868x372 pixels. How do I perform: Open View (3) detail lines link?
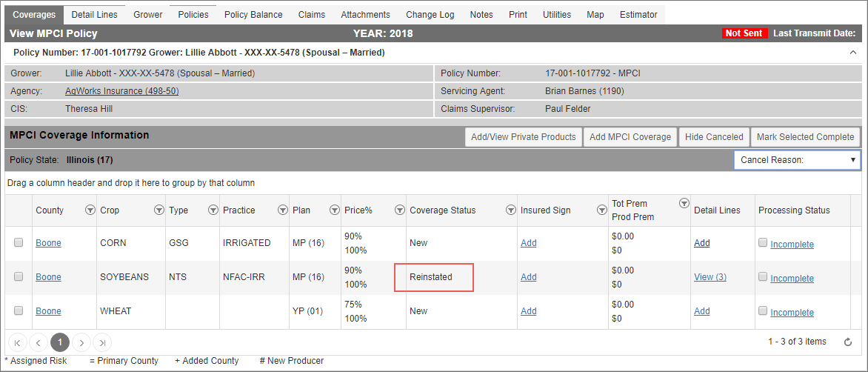pos(710,277)
